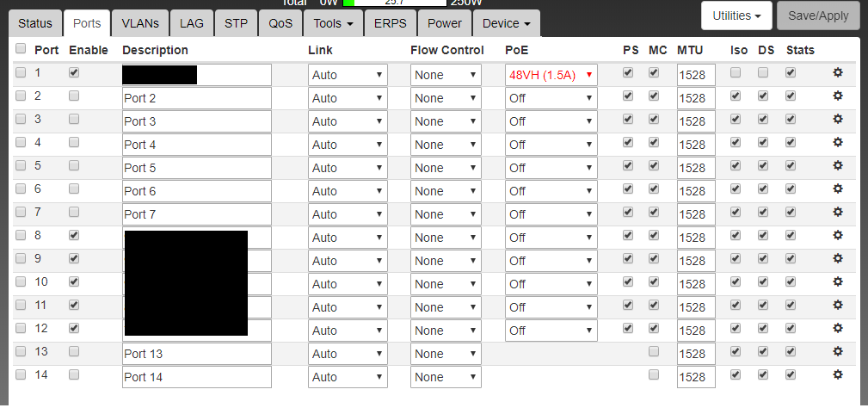868x408 pixels.
Task: Click gear icon for port 9
Action: click(x=838, y=259)
